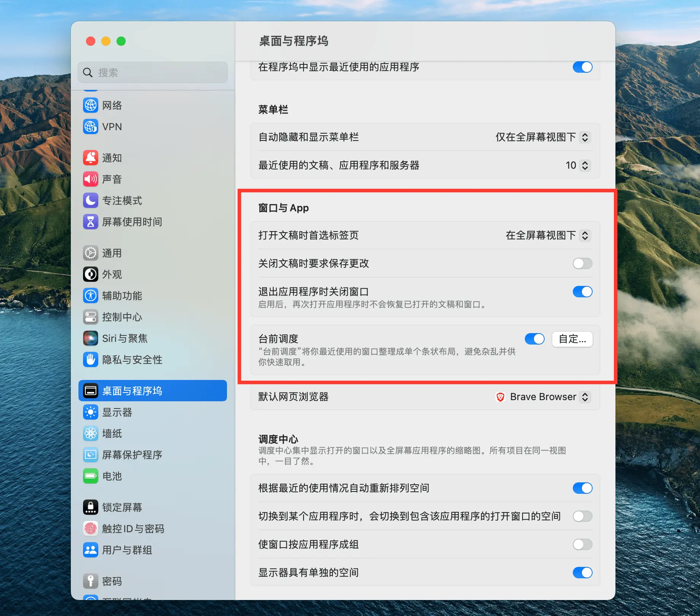
Task: Turn off 台前调度 switch
Action: (535, 339)
